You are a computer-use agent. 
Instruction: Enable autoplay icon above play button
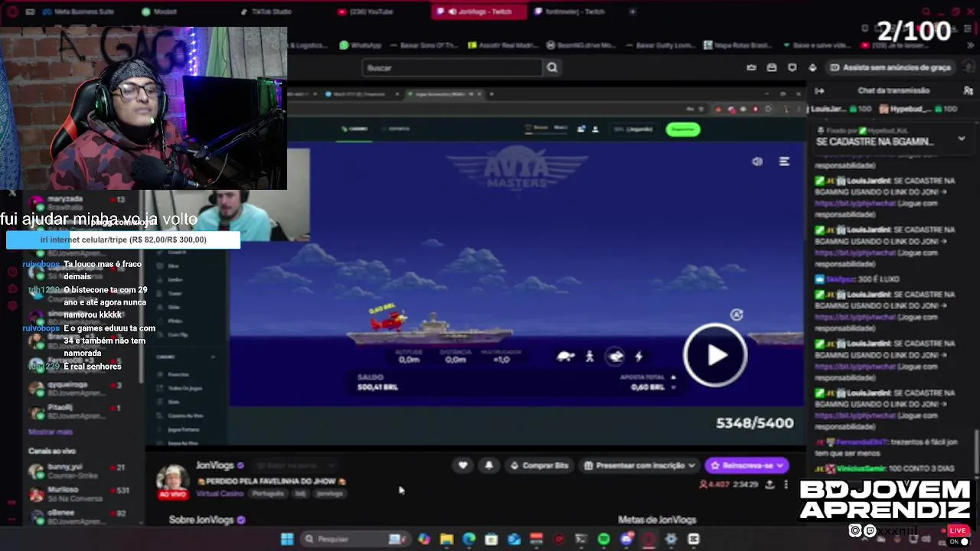pyautogui.click(x=737, y=315)
